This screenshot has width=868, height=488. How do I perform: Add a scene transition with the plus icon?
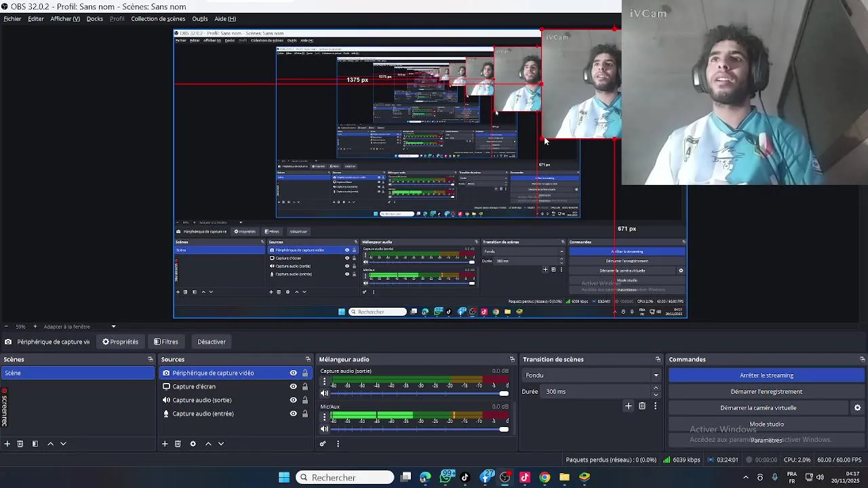tap(629, 406)
